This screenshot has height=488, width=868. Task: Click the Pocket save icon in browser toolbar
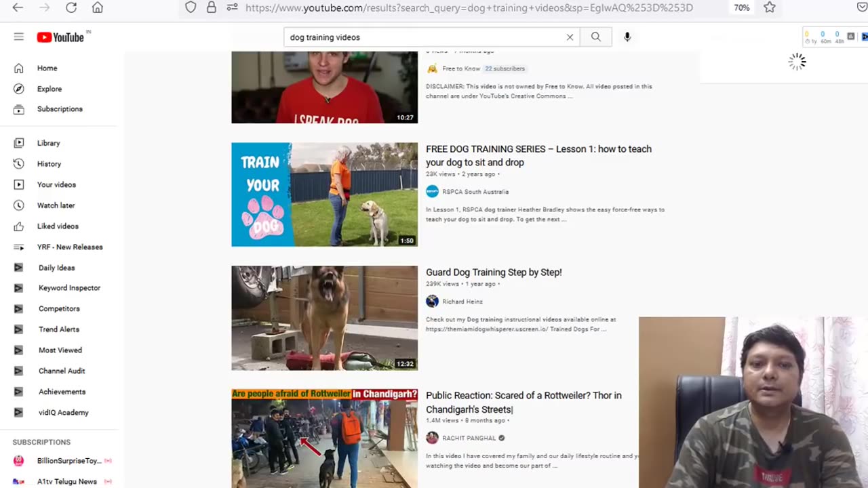click(x=862, y=7)
